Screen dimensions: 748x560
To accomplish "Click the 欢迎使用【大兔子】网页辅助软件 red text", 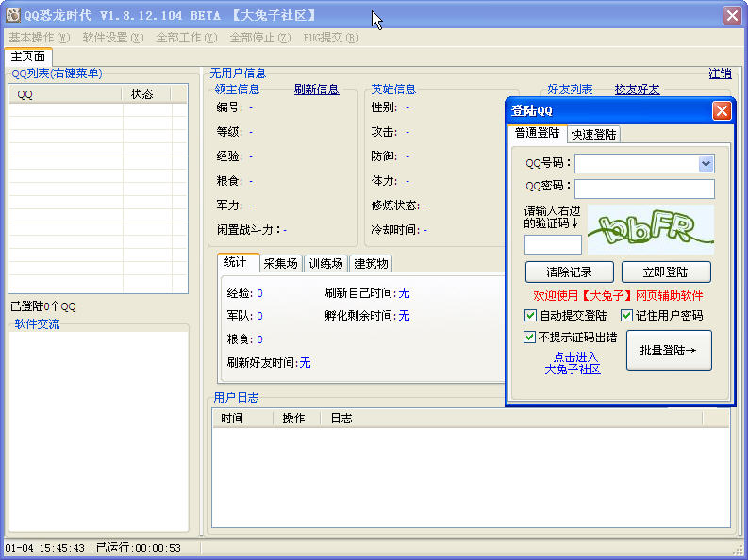I will 618,295.
